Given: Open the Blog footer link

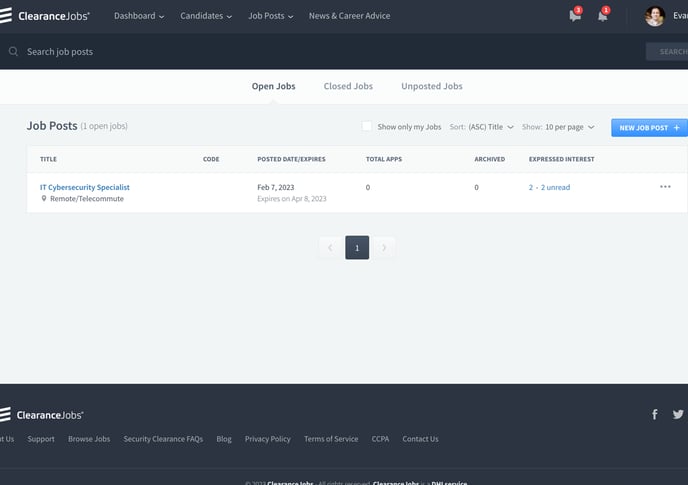Looking at the screenshot, I should (x=224, y=439).
